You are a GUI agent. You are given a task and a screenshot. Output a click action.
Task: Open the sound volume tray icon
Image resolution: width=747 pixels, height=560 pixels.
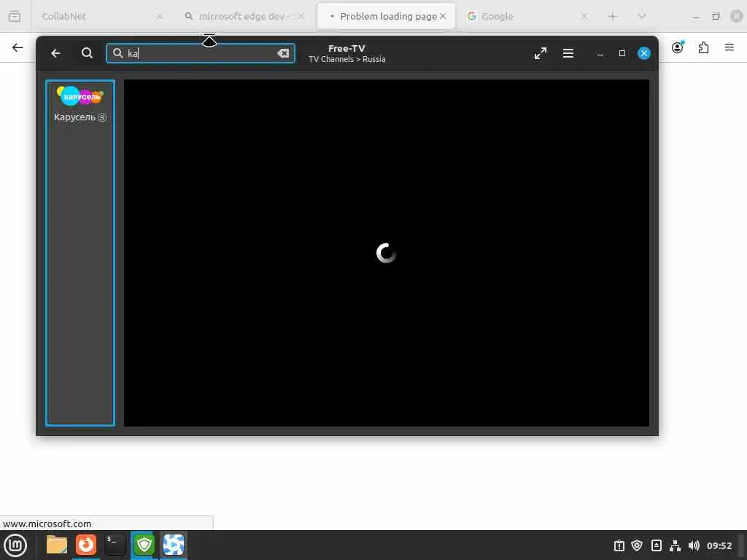coord(694,545)
